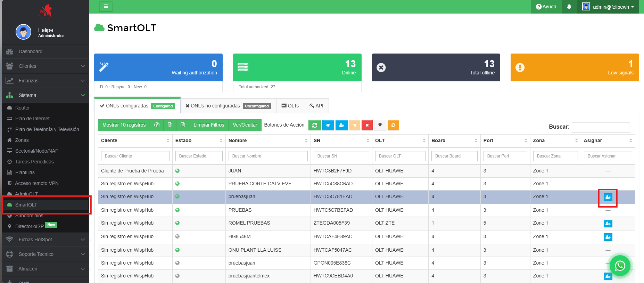Go to Dashboard in the sidebar
The width and height of the screenshot is (644, 283).
pyautogui.click(x=45, y=51)
